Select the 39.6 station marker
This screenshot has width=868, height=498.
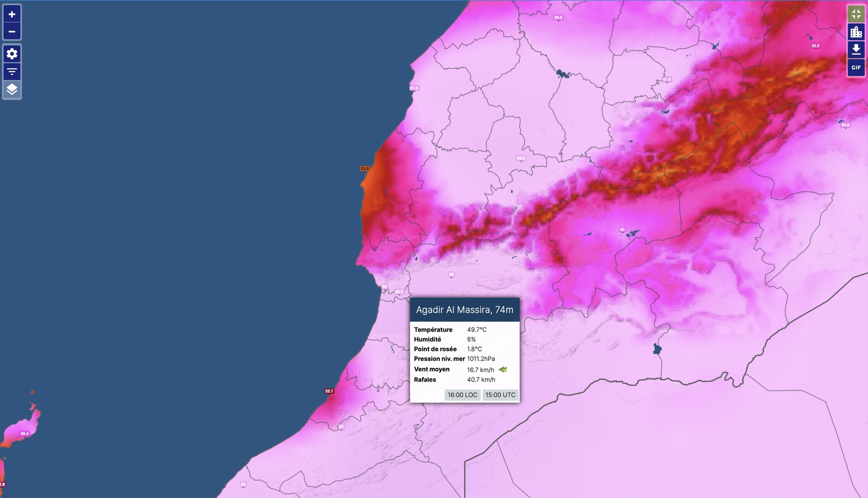(558, 18)
